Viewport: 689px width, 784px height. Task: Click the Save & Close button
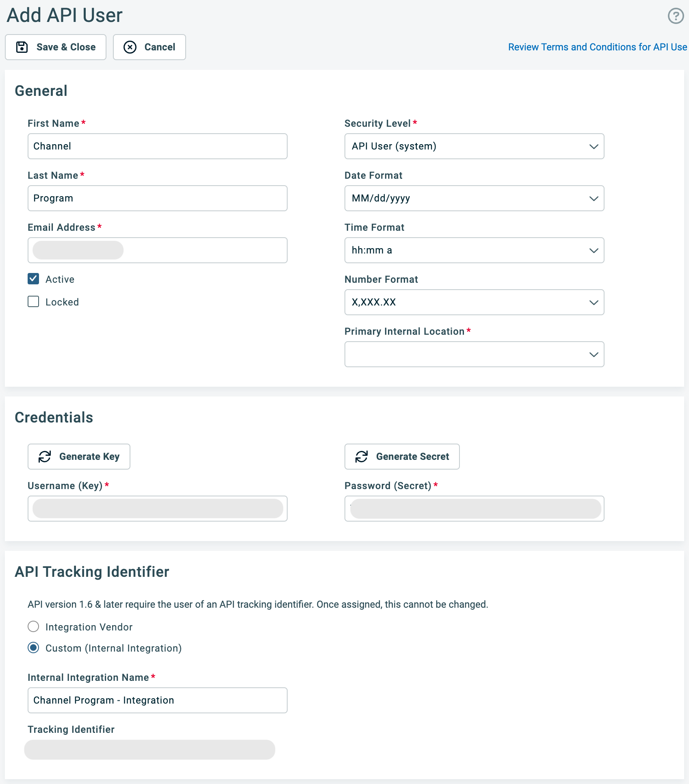[x=56, y=47]
